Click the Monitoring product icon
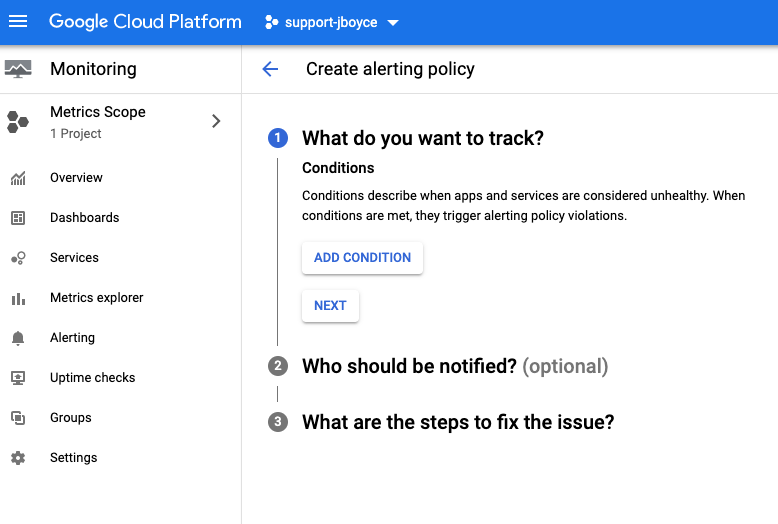The width and height of the screenshot is (778, 524). click(x=18, y=69)
